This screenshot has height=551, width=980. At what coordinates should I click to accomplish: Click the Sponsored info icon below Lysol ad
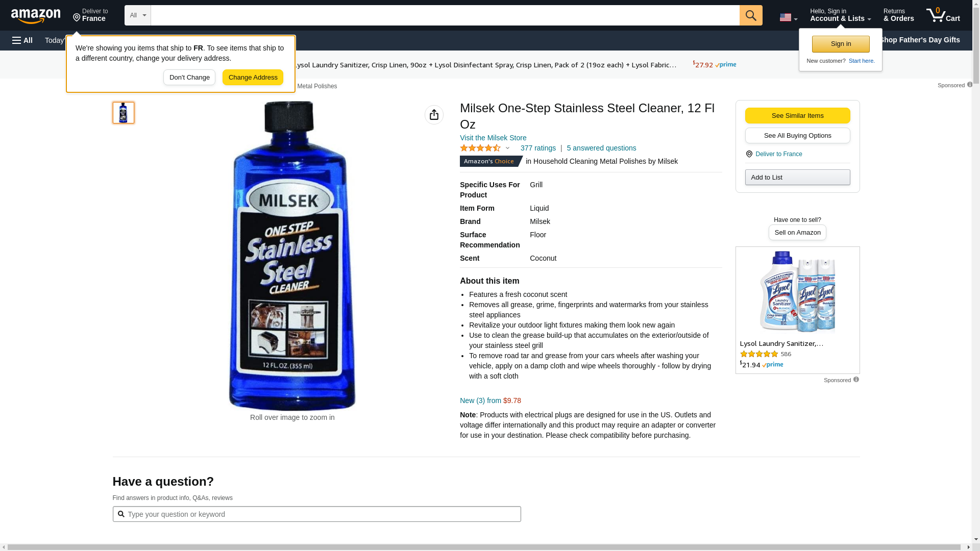pos(856,380)
